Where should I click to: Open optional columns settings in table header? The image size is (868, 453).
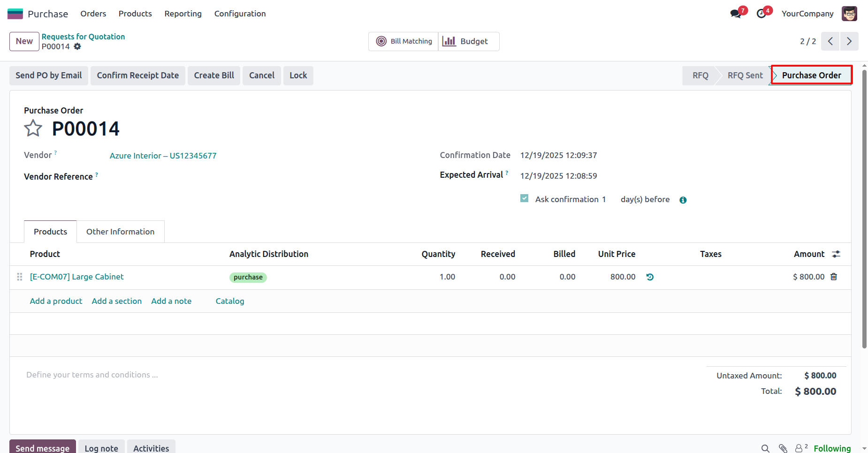pyautogui.click(x=836, y=254)
